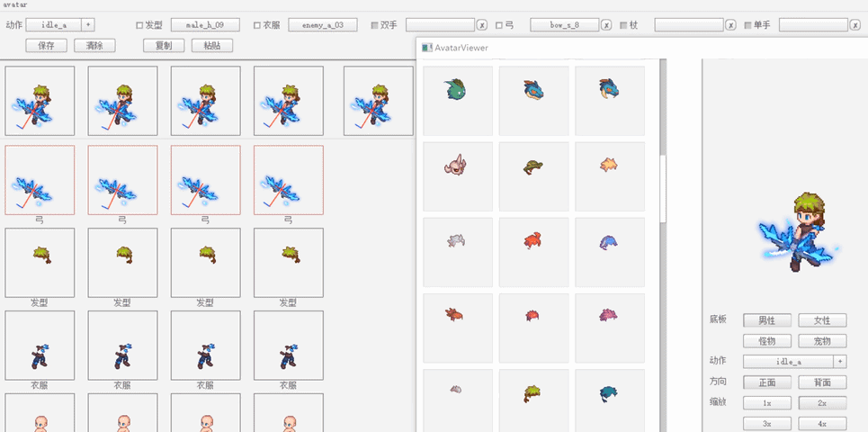
Task: Pick the olive green hat item
Action: [x=533, y=176]
